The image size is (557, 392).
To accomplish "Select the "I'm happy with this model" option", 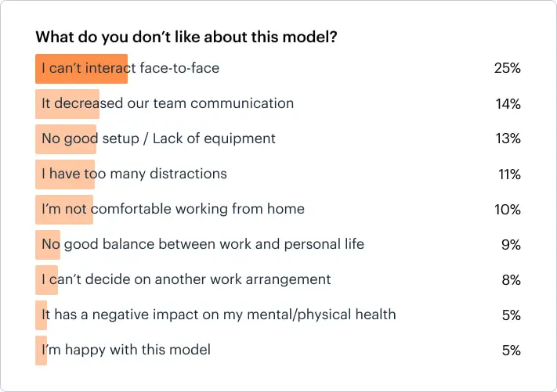I will click(x=126, y=350).
